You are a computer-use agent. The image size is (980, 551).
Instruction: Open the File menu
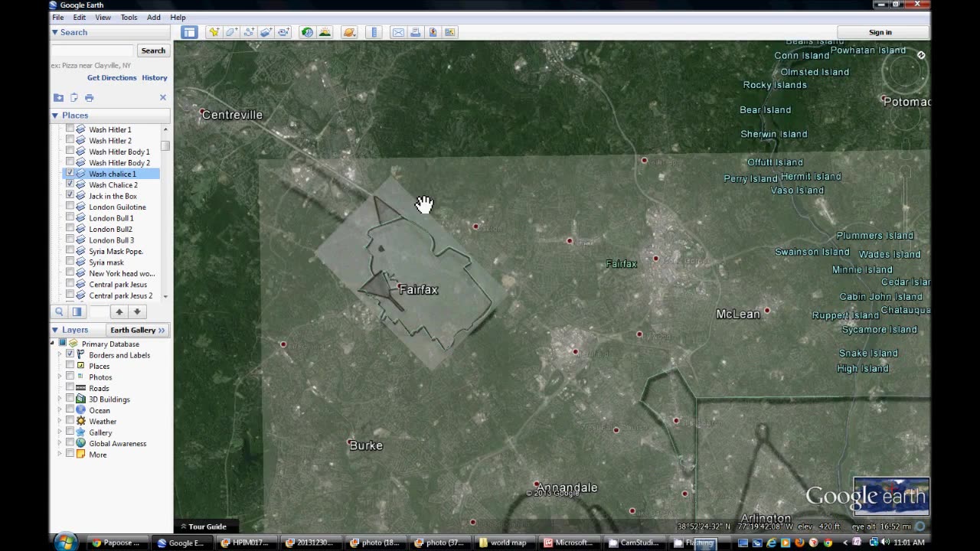(58, 17)
